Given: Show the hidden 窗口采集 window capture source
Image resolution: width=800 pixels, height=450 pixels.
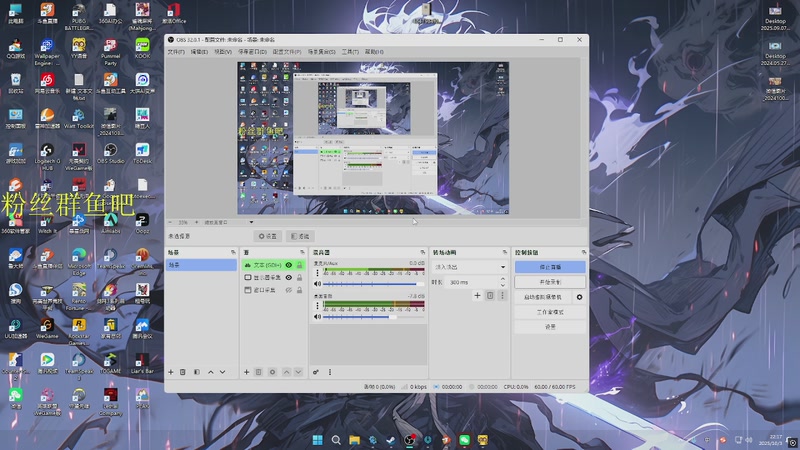Looking at the screenshot, I should (289, 290).
